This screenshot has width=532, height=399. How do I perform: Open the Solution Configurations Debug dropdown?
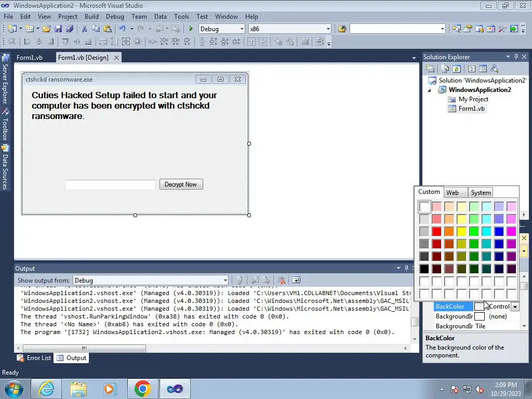click(242, 29)
